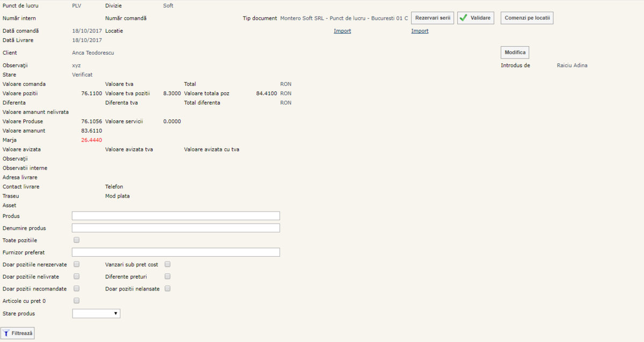Check Doar pozitiile nelivrate option
The image size is (644, 342).
(76, 276)
